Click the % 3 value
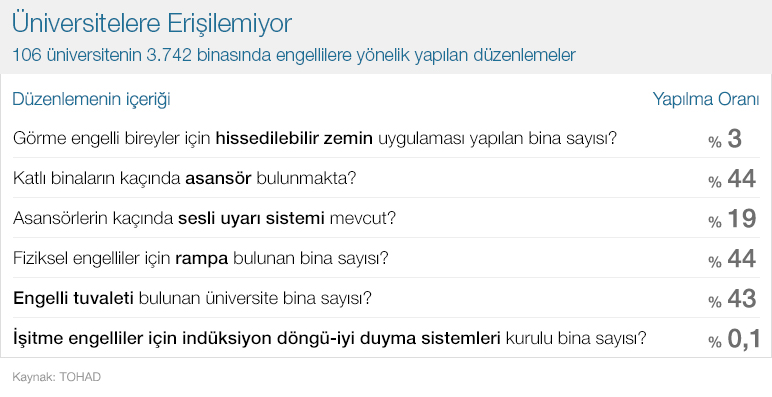This screenshot has height=397, width=772. [x=725, y=139]
